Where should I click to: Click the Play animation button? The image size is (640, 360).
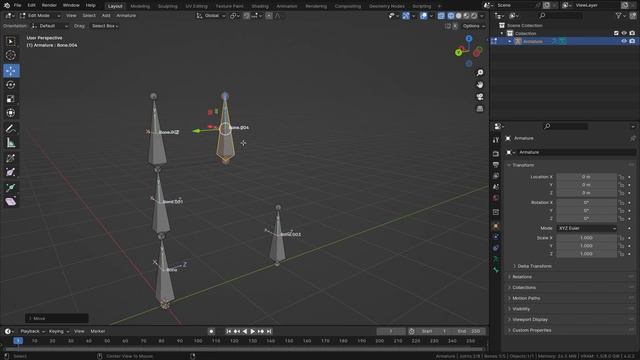tap(253, 331)
